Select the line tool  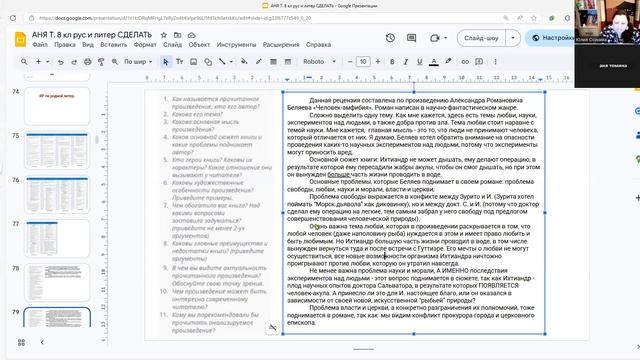(x=222, y=62)
